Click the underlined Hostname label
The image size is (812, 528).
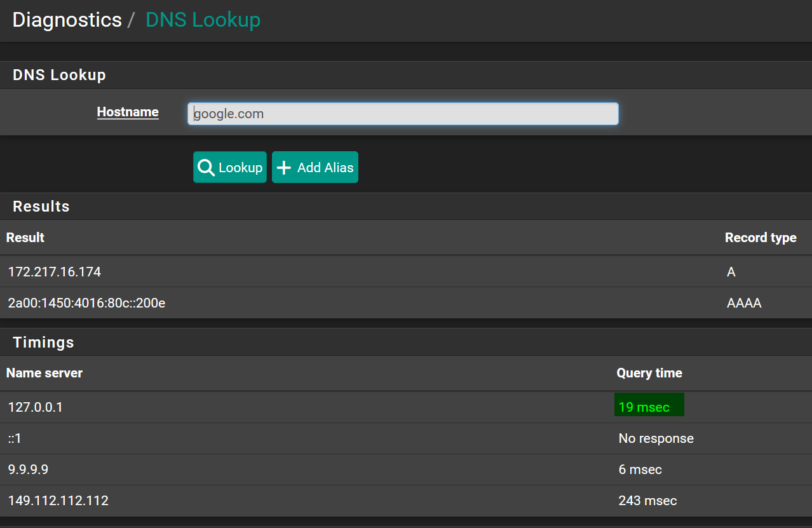(128, 112)
